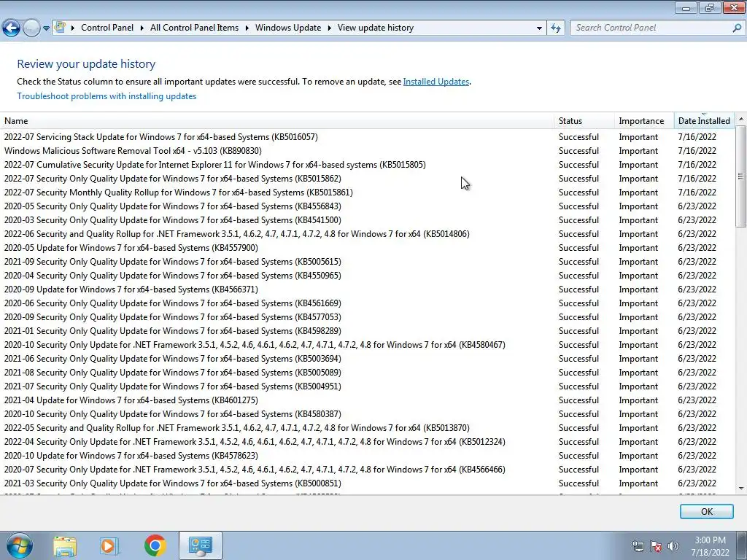Image resolution: width=747 pixels, height=560 pixels.
Task: Expand arrow after Windows Update breadcrumb
Action: click(x=329, y=28)
